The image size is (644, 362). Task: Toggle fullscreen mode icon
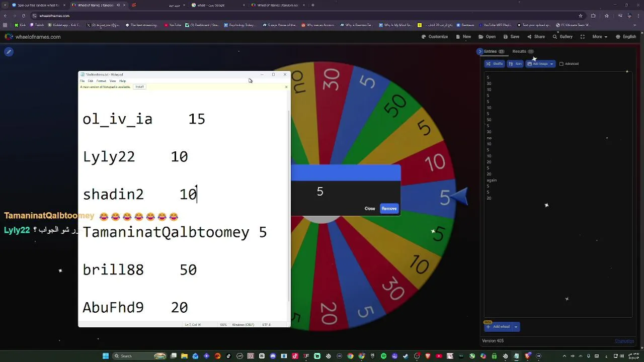pos(582,37)
